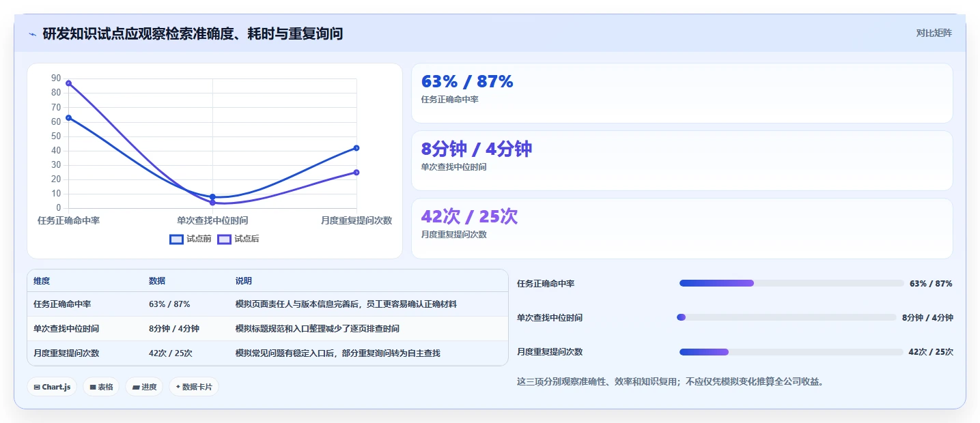The image size is (980, 423).
Task: Click the header title 研发知识试点应观察
Action: 193,33
